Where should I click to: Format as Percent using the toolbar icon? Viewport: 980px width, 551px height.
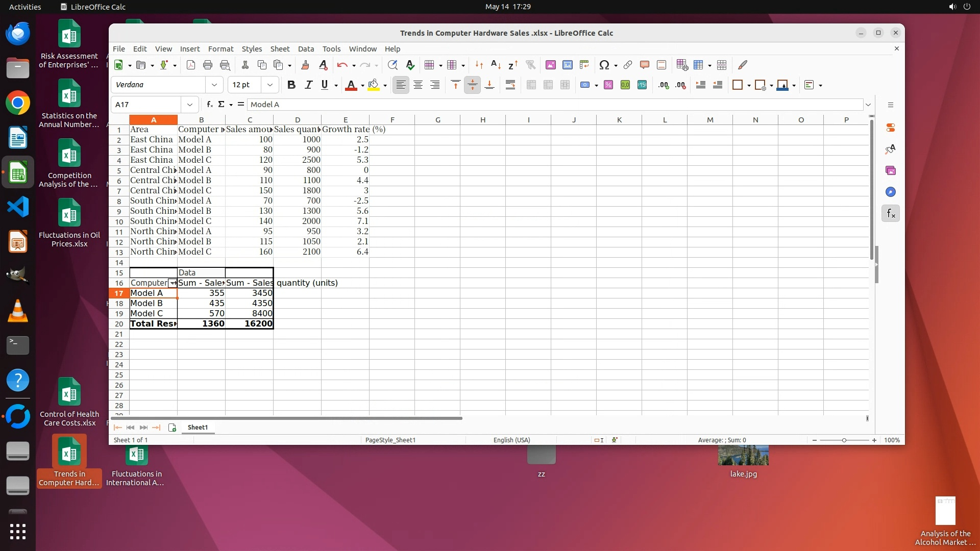pos(608,85)
